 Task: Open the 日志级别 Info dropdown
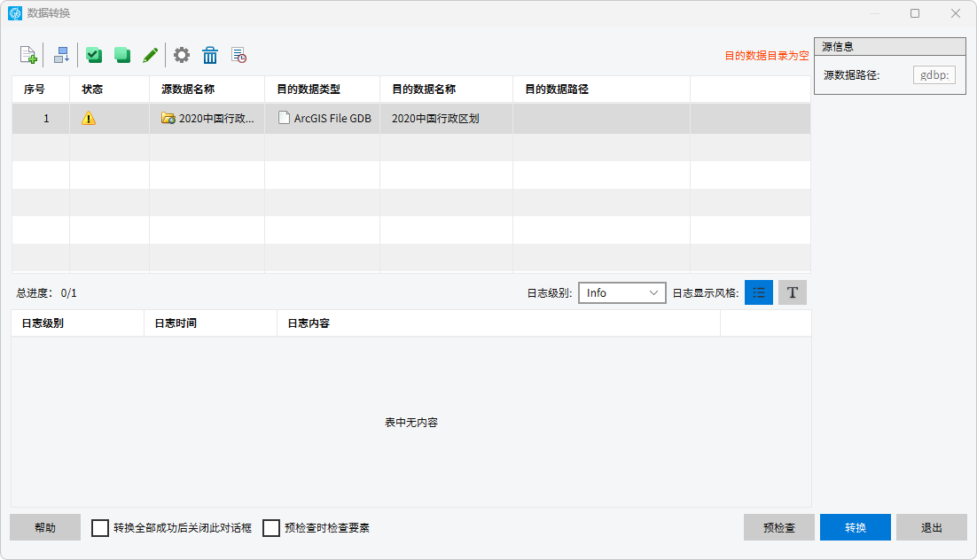[621, 292]
